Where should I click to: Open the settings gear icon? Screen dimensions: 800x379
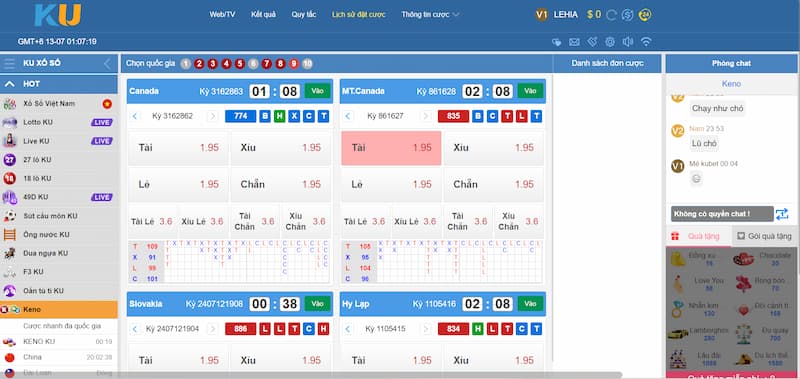click(610, 42)
